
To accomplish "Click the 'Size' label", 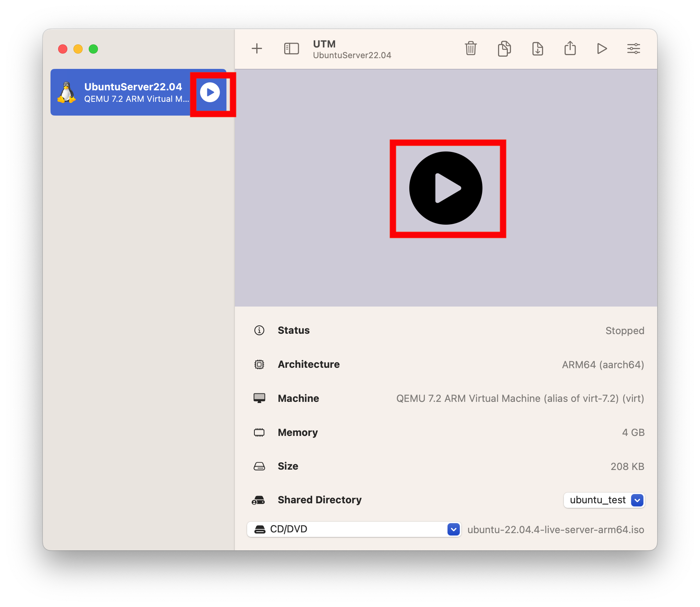I will pos(288,466).
